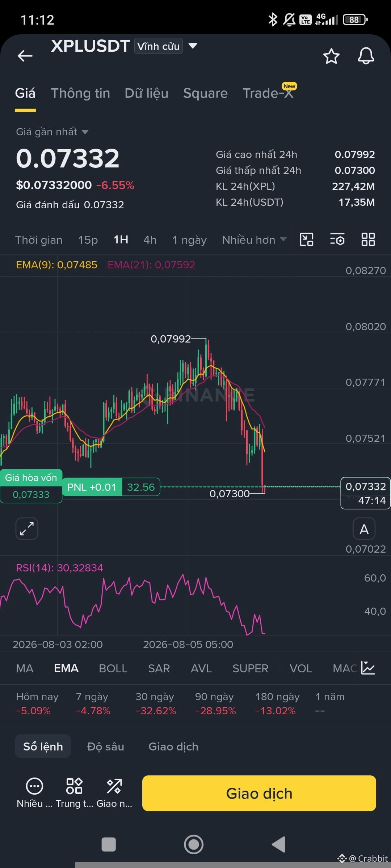
Task: Switch to the Trade-X tab
Action: tap(268, 93)
